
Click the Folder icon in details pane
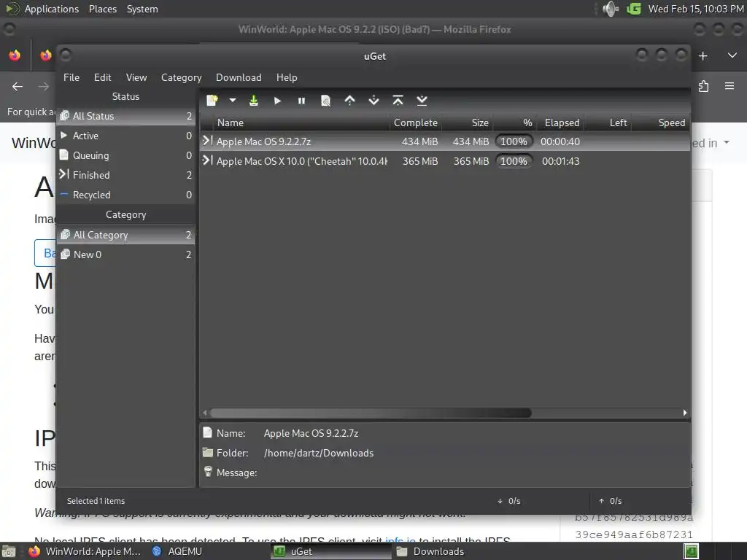pyautogui.click(x=208, y=452)
